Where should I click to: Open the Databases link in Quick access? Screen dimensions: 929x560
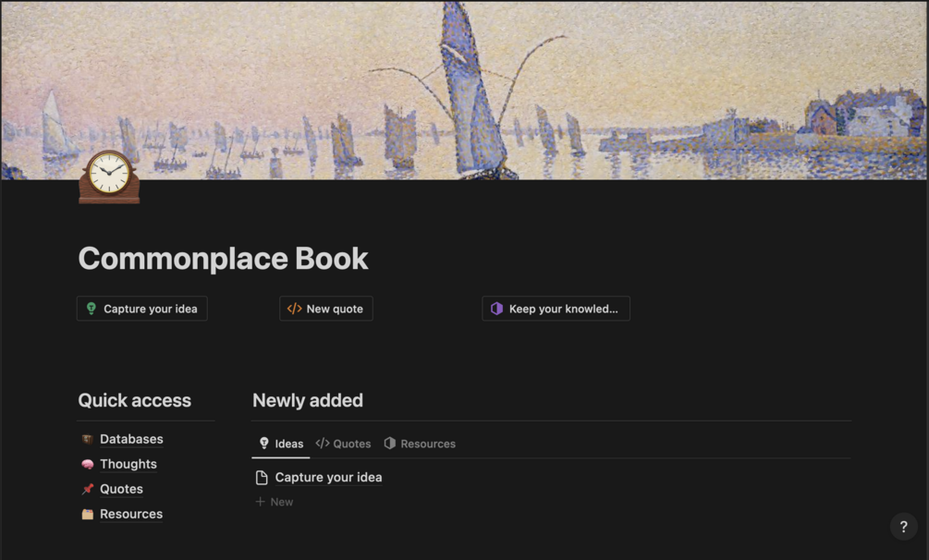131,439
